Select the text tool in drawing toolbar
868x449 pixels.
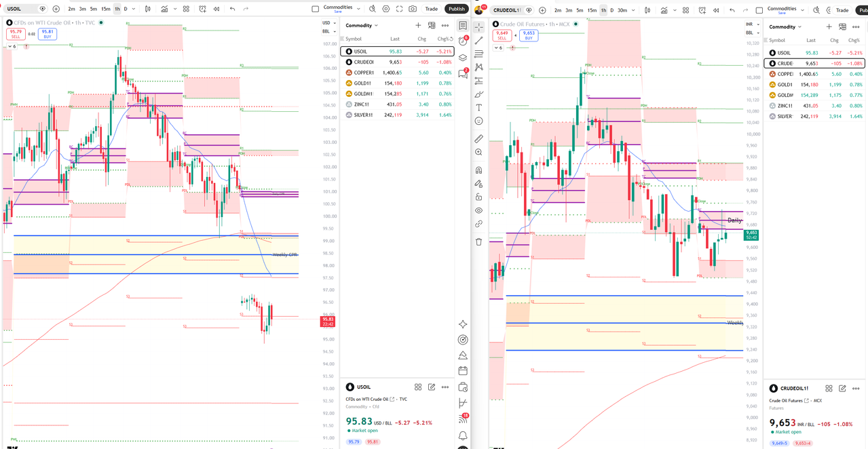(x=478, y=107)
